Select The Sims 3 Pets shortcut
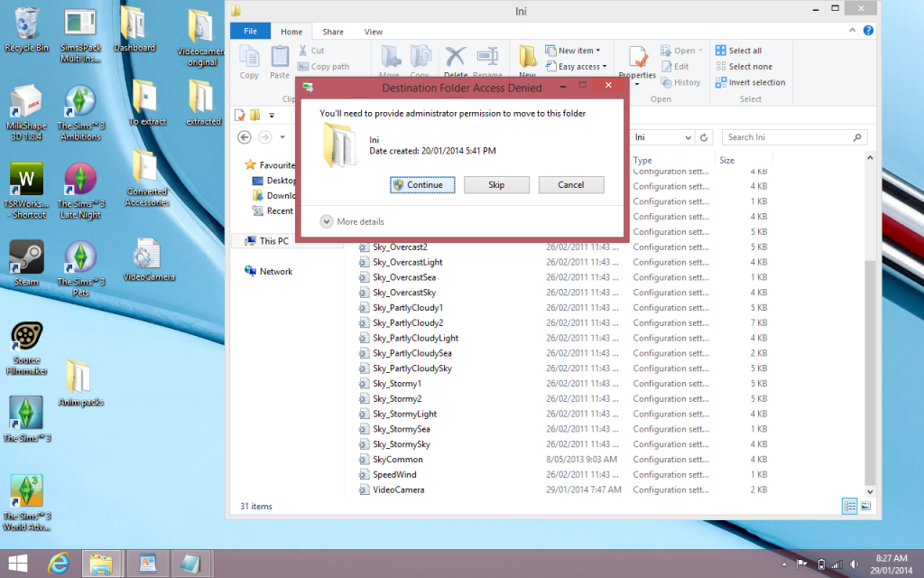The image size is (924, 578). pos(80,268)
